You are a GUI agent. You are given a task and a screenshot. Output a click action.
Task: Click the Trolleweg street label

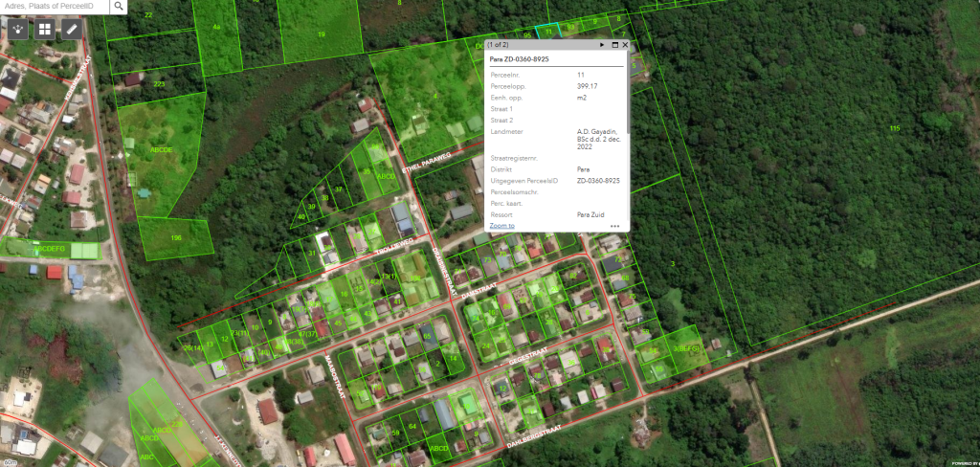[393, 247]
